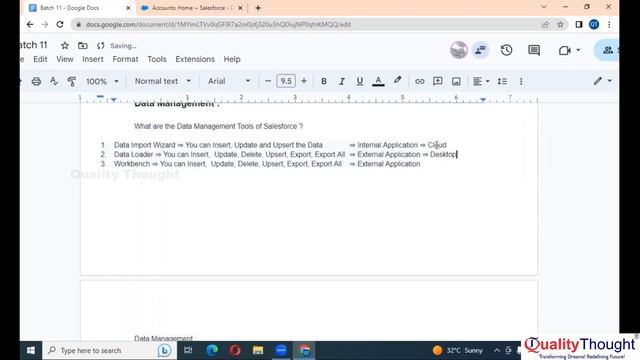
Task: Reload the page
Action: point(60,24)
